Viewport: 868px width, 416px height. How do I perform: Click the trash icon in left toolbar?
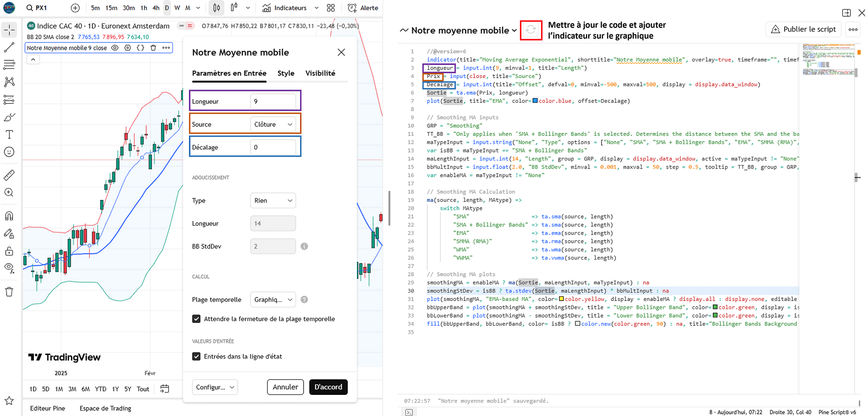pos(9,292)
